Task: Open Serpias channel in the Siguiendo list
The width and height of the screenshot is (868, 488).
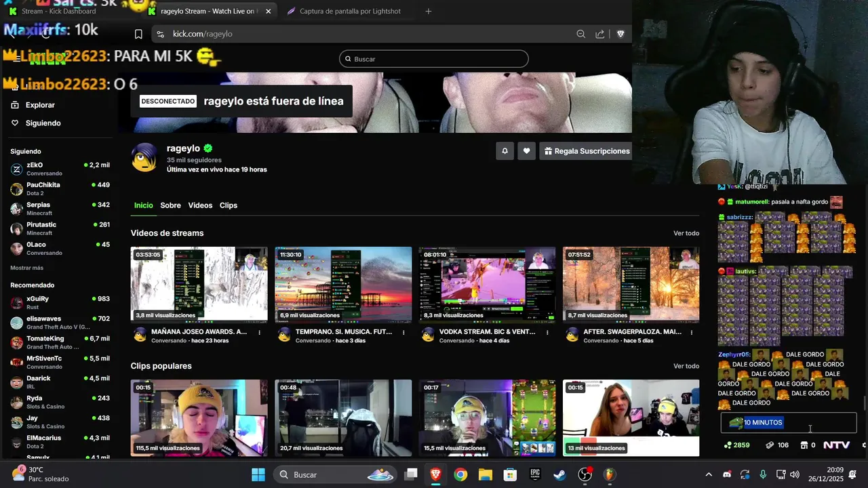Action: [x=60, y=209]
